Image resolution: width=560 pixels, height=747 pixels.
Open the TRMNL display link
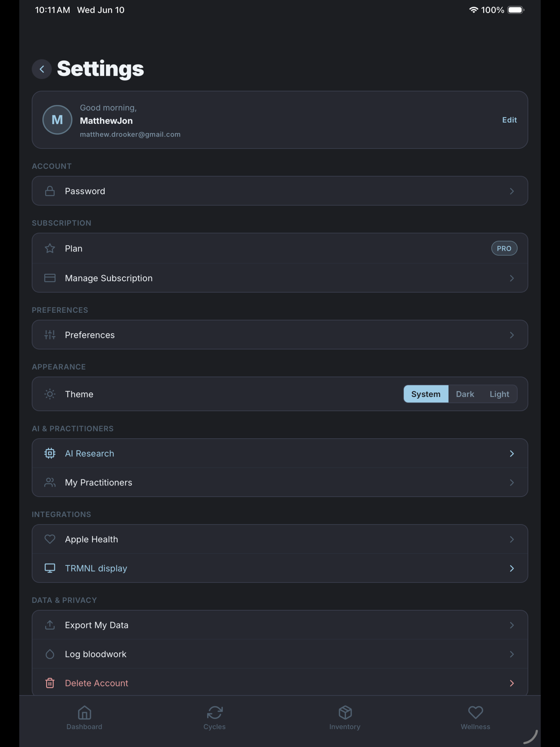pos(280,568)
